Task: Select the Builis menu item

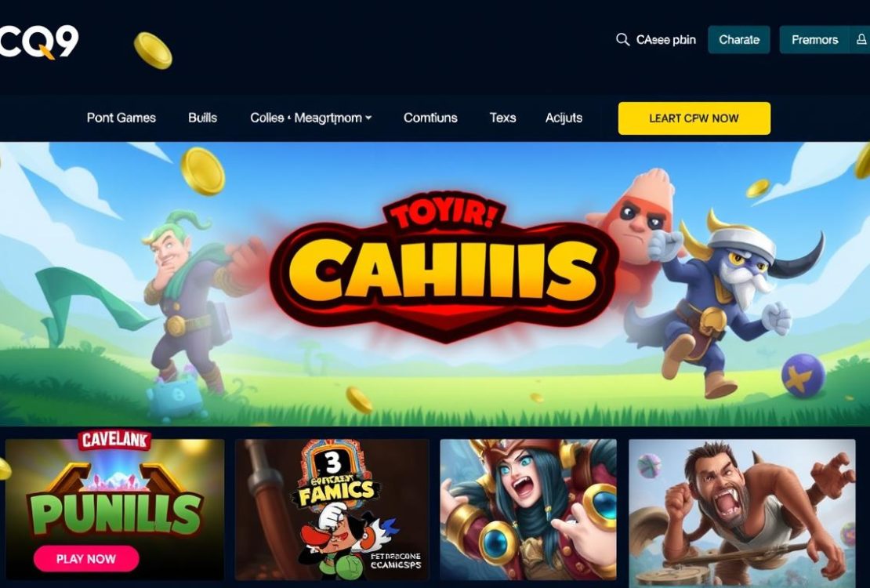Action: coord(202,118)
